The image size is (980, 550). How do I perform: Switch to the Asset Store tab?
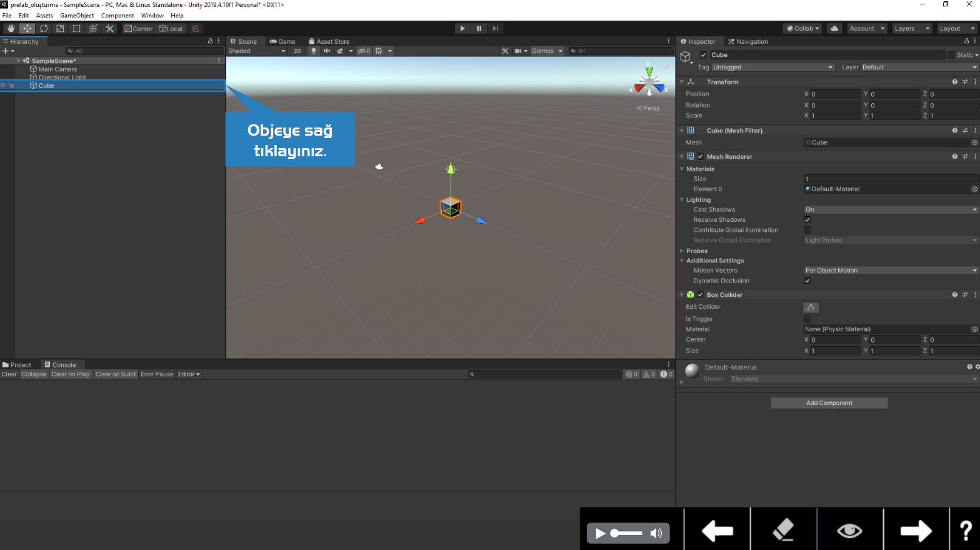[x=329, y=42]
